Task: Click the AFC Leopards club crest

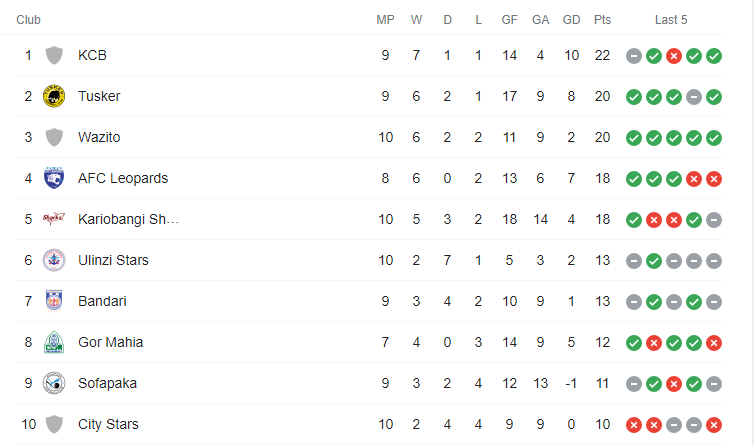Action: 54,178
